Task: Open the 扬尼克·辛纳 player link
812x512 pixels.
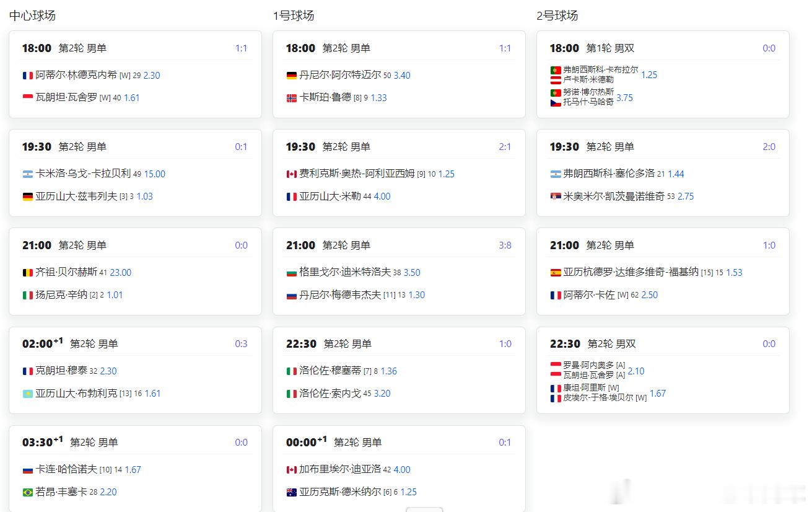Action: [61, 295]
